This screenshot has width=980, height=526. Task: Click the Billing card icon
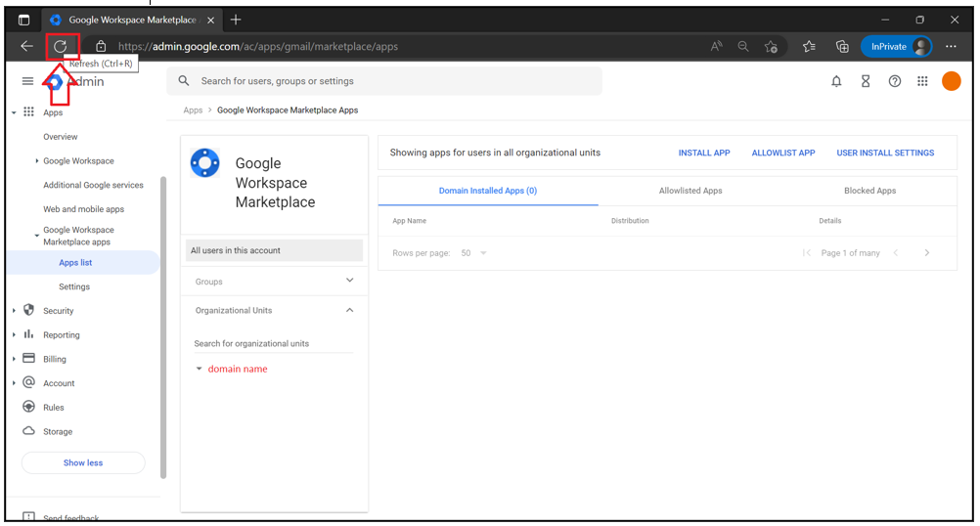point(28,358)
